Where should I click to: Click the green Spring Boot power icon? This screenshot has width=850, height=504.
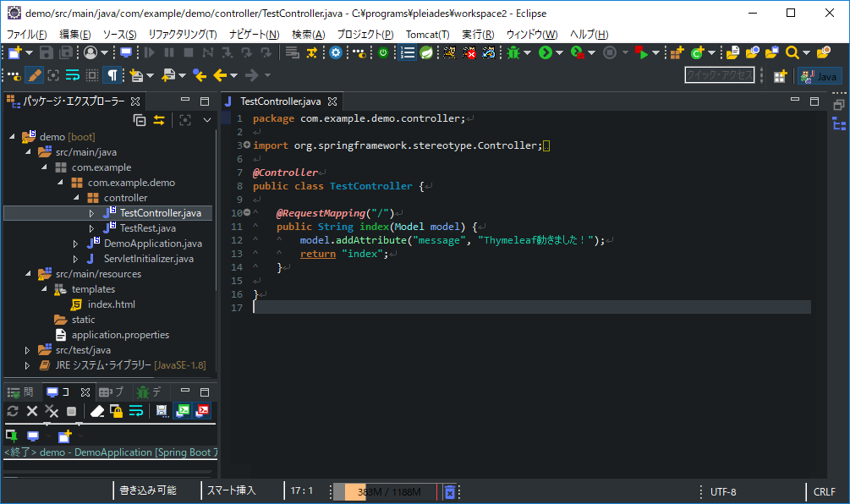pyautogui.click(x=383, y=52)
